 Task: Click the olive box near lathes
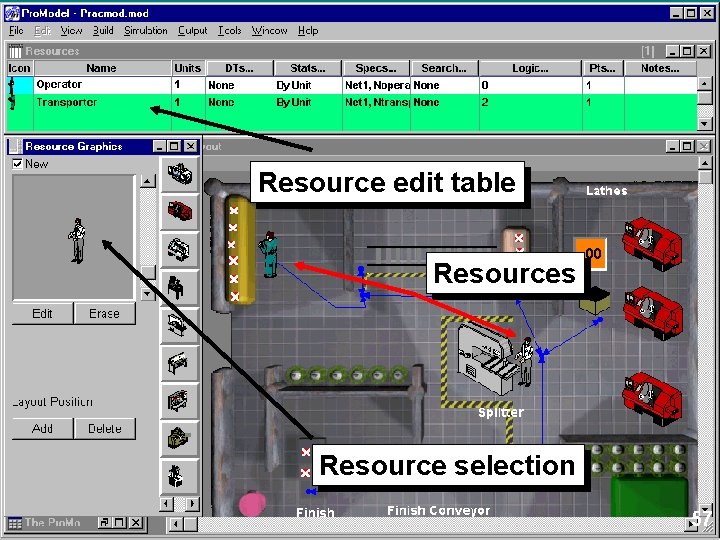coord(595,300)
